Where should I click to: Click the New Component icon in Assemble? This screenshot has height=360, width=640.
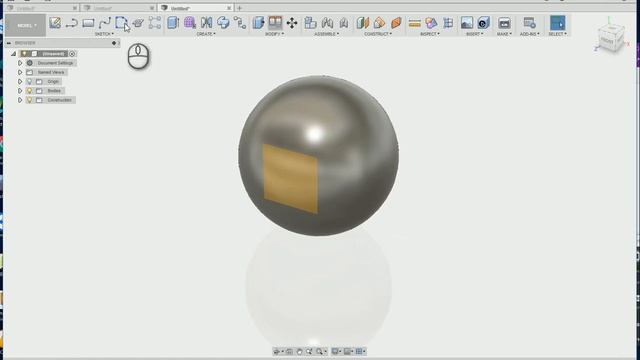311,22
